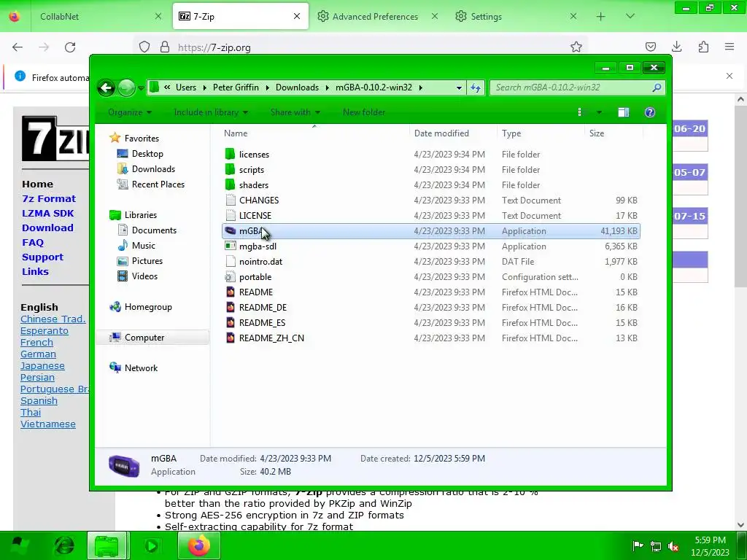Viewport: 747px width, 560px height.
Task: List all Firefox tabs chevron
Action: 630,16
